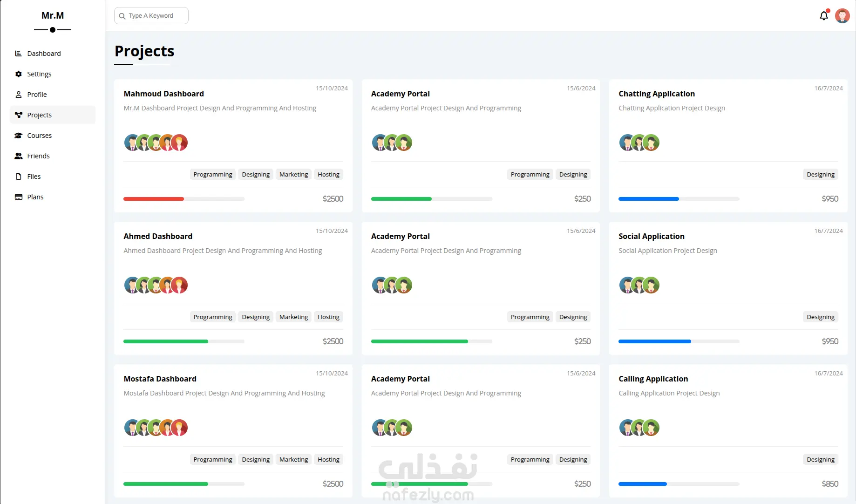
Task: Click the Dashboard chart icon in sidebar
Action: (19, 54)
